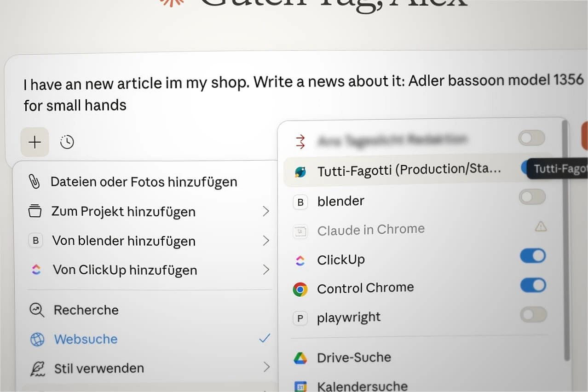Disable the ClickUp connector toggle
This screenshot has width=588, height=392.
pos(533,256)
